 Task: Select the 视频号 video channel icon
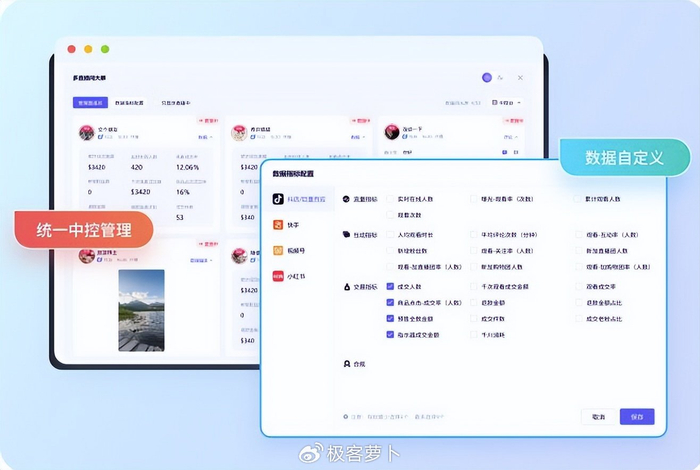tap(278, 250)
